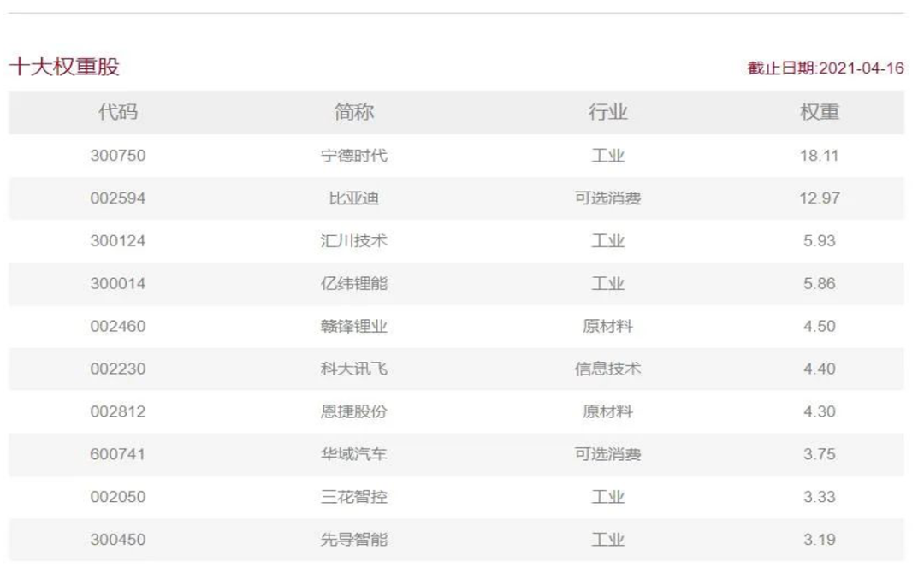
Task: Select stock code 300750
Action: 118,156
